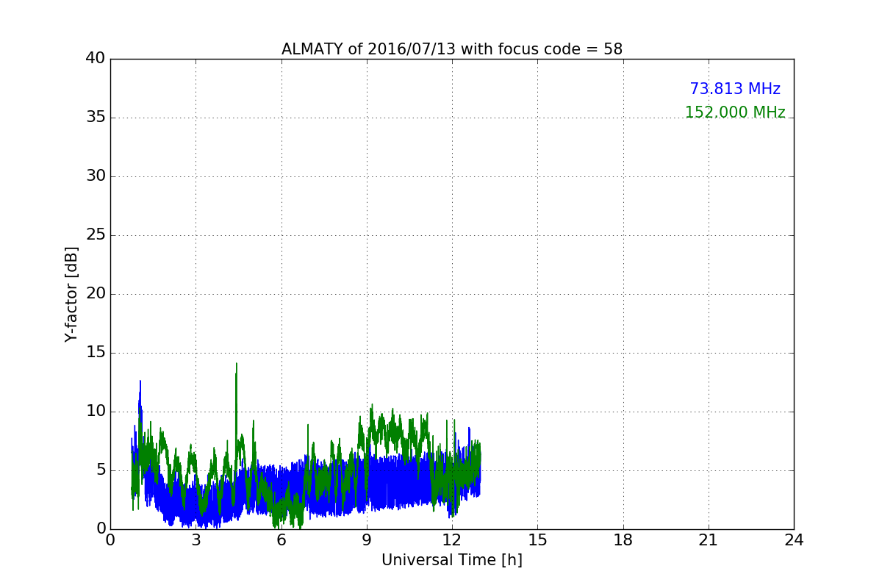Click the blue spike peak near 12.5 dB
Viewport: 882px width, 588px height.
(x=140, y=381)
